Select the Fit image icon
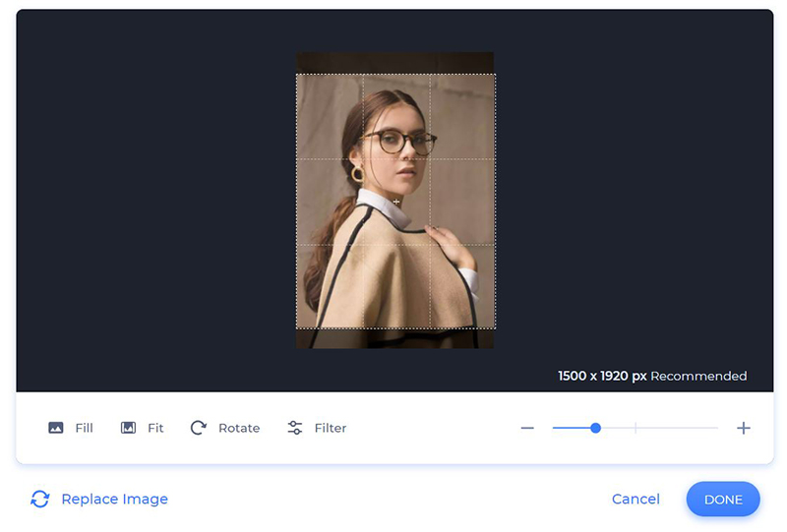 [128, 428]
